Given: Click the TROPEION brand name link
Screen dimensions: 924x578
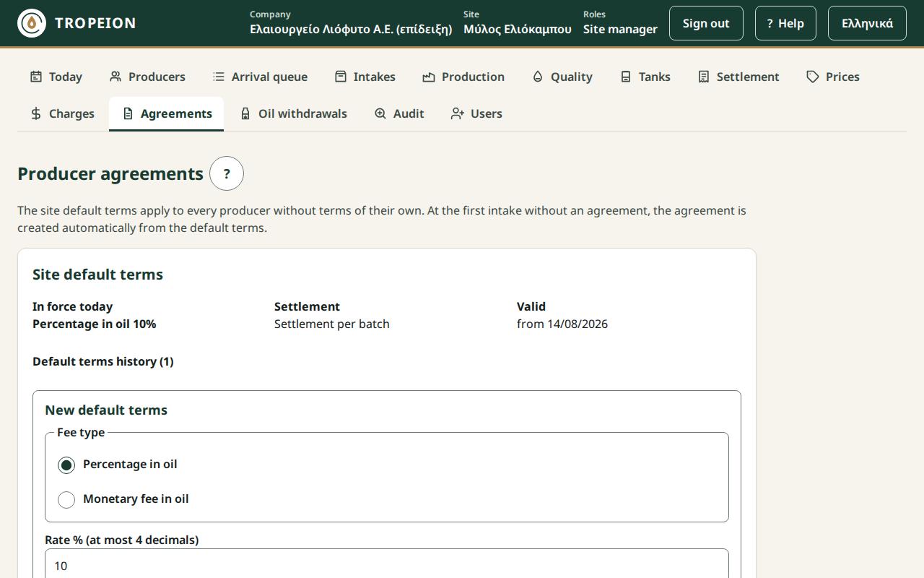Looking at the screenshot, I should [x=95, y=23].
